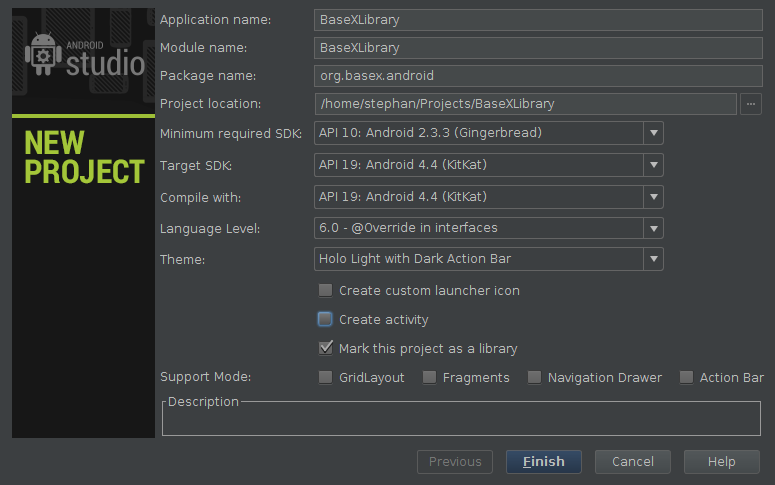Screen dimensions: 775x485
Task: Open the Minimum required SDK dropdown arrow
Action: (x=653, y=133)
